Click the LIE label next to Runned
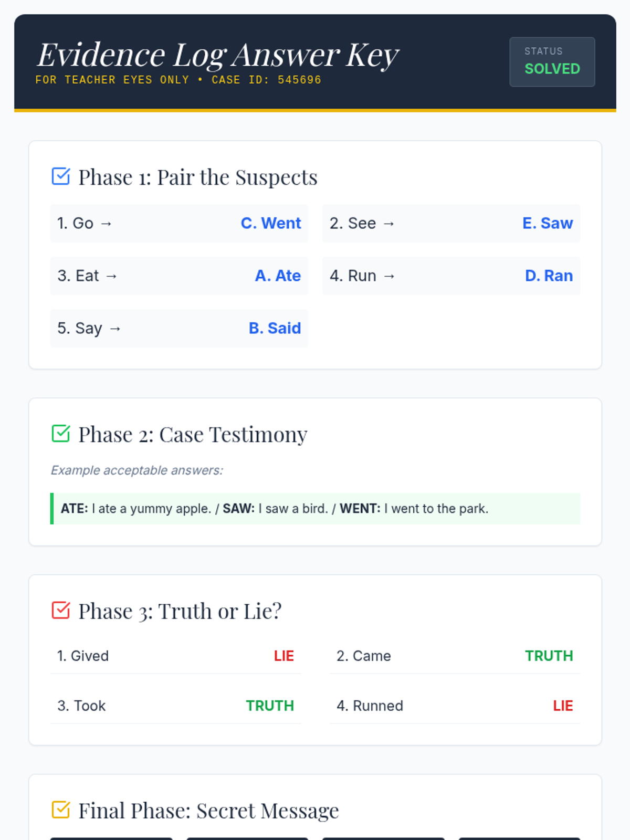This screenshot has height=840, width=630. tap(563, 706)
